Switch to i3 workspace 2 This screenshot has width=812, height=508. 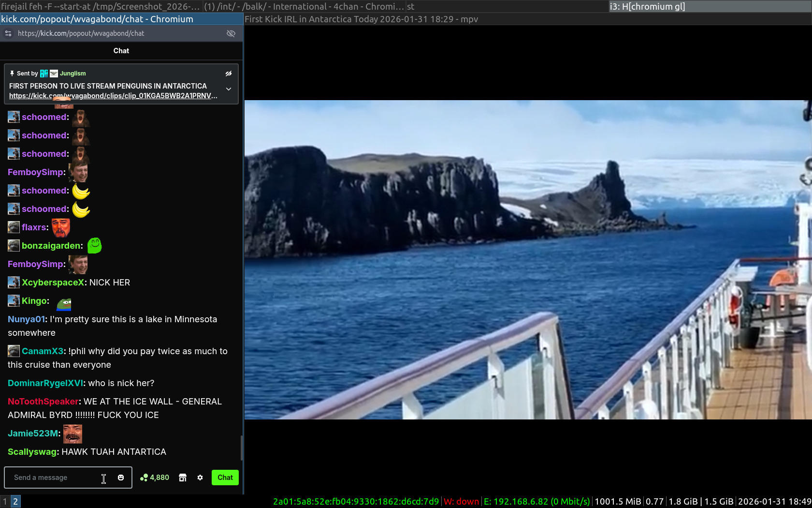tap(15, 501)
